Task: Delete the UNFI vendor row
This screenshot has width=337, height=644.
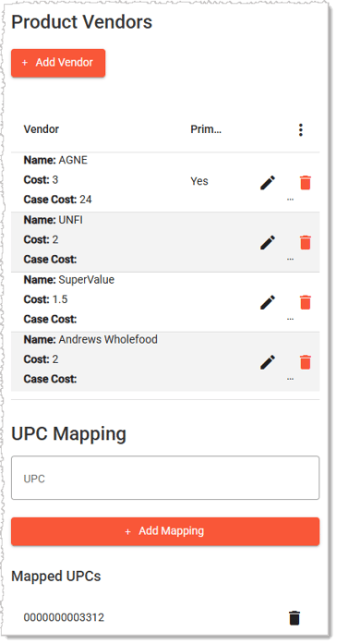Action: click(306, 242)
